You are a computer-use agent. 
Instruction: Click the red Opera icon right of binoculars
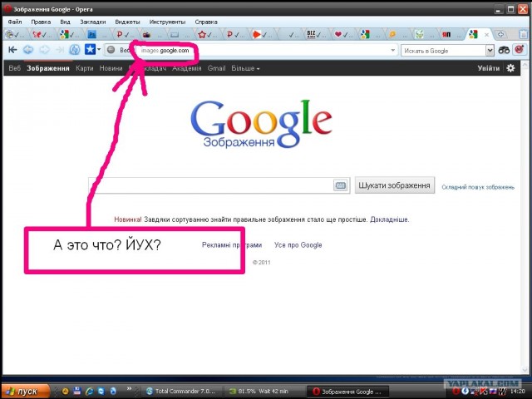click(519, 50)
